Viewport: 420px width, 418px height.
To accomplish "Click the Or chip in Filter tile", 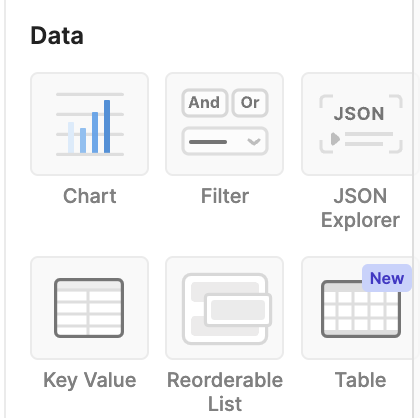I will [x=250, y=103].
